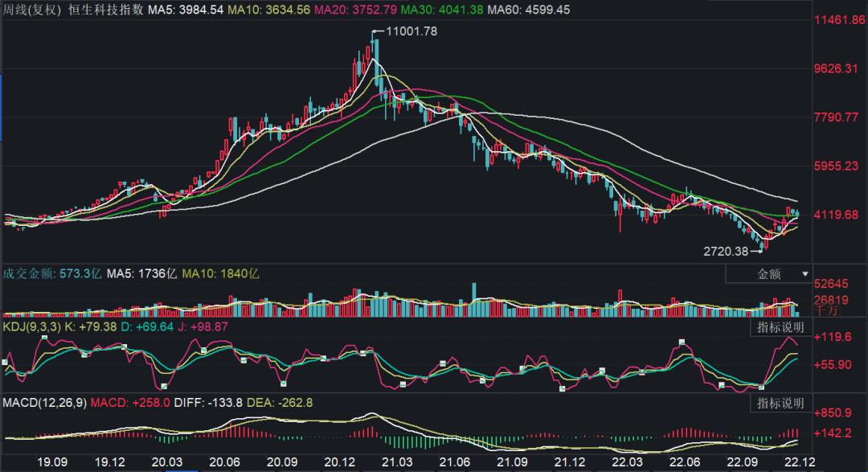Image resolution: width=868 pixels, height=472 pixels.
Task: Click the 11461.86 price axis label
Action: [x=839, y=20]
